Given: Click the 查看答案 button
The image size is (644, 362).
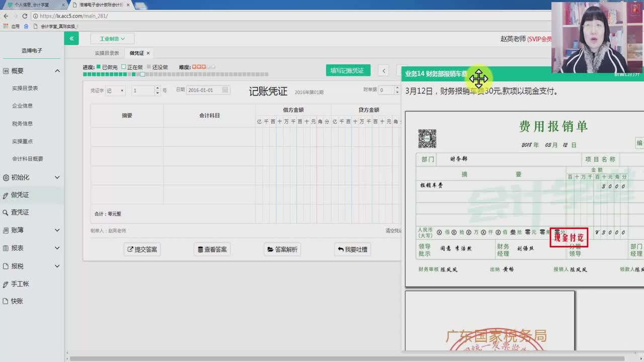Looking at the screenshot, I should 212,249.
